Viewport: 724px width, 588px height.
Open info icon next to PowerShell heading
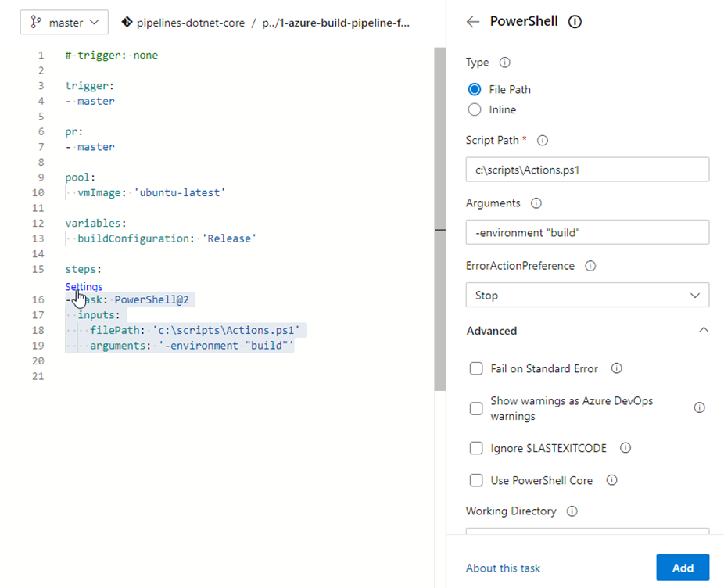click(575, 22)
